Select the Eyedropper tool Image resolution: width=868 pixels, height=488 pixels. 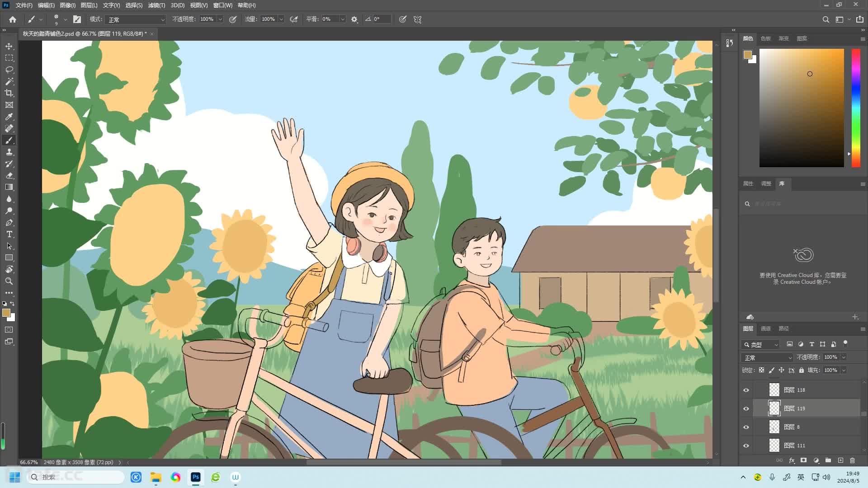pyautogui.click(x=9, y=117)
